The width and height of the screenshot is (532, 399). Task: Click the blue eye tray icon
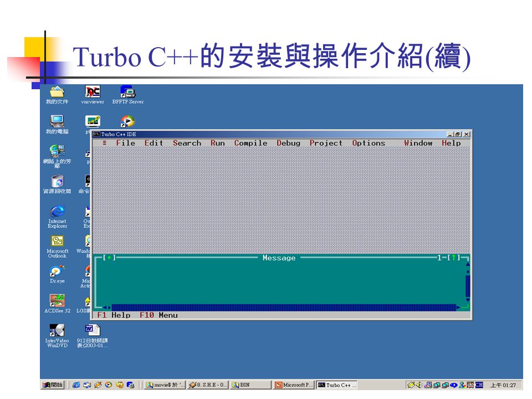[454, 385]
